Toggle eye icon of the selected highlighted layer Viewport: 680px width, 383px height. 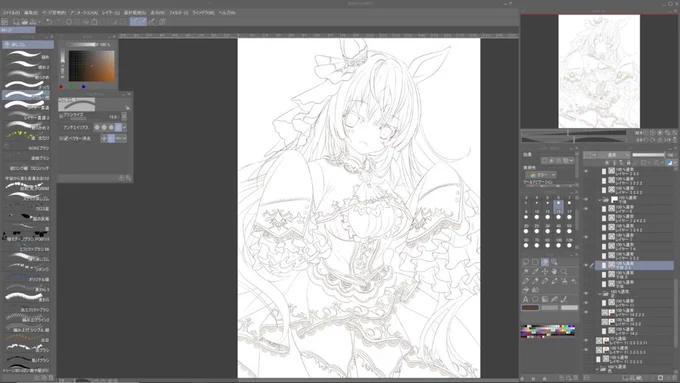pyautogui.click(x=586, y=265)
